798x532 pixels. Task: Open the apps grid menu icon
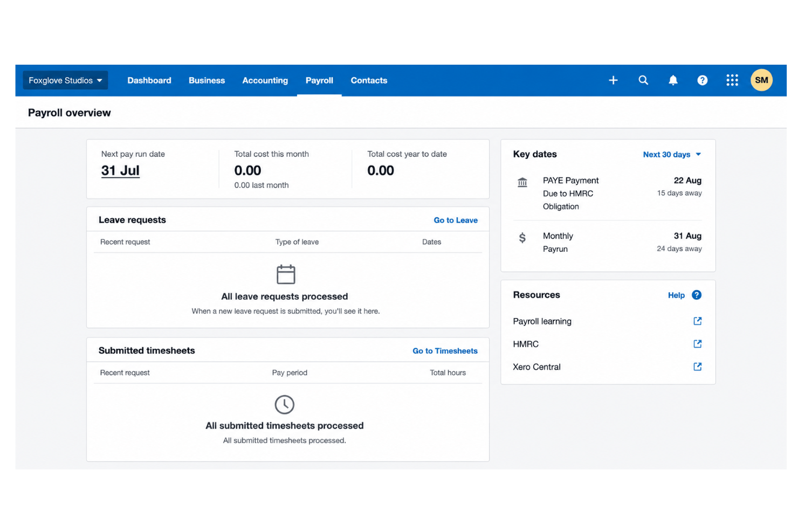732,80
